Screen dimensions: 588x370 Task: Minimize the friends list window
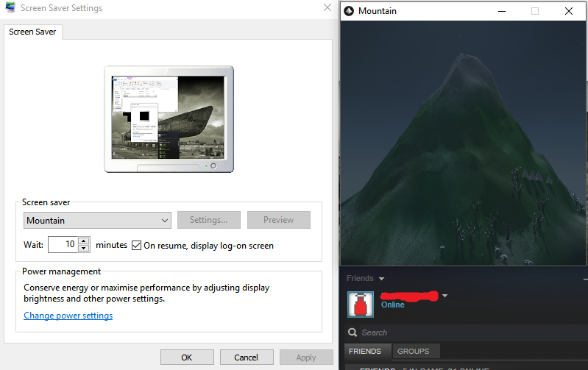pyautogui.click(x=585, y=280)
